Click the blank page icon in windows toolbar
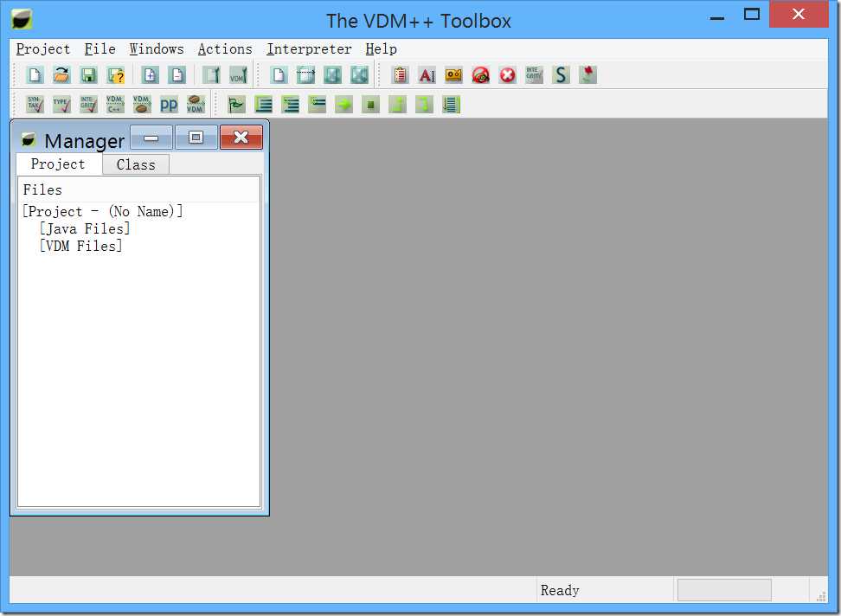The height and width of the screenshot is (616, 841). tap(279, 75)
